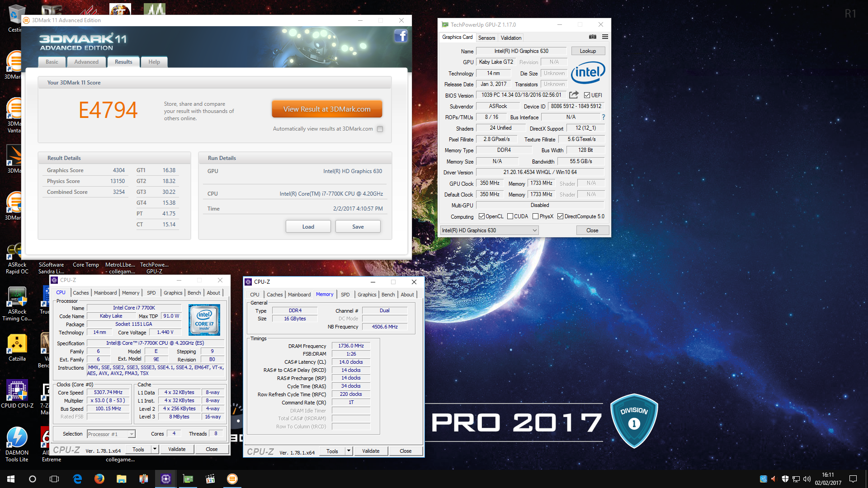The width and height of the screenshot is (868, 488).
Task: Click Lookup button in GPU-Z
Action: click(x=588, y=51)
